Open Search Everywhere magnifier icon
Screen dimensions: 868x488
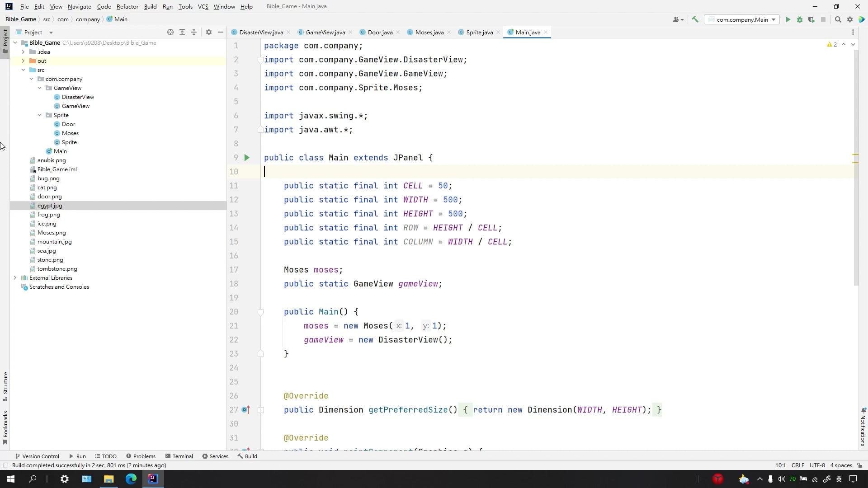tap(838, 19)
